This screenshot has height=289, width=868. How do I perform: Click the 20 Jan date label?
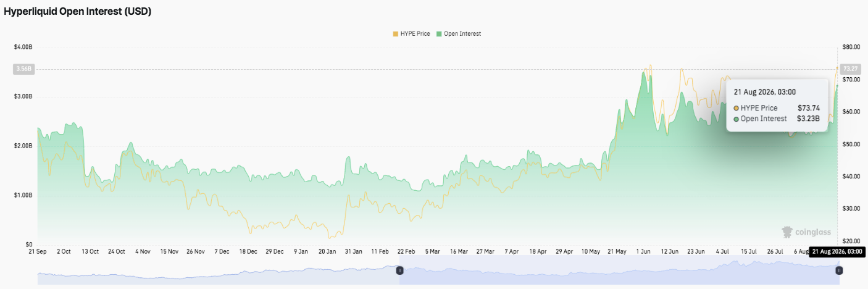pos(327,252)
